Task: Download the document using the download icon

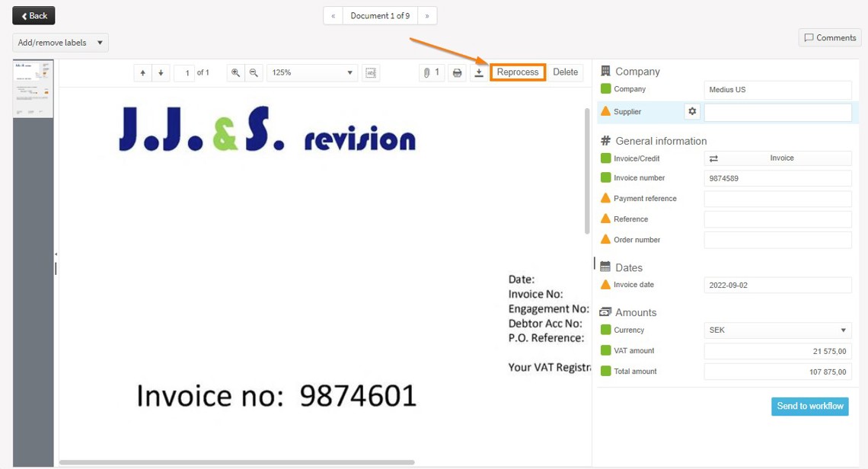Action: (479, 73)
